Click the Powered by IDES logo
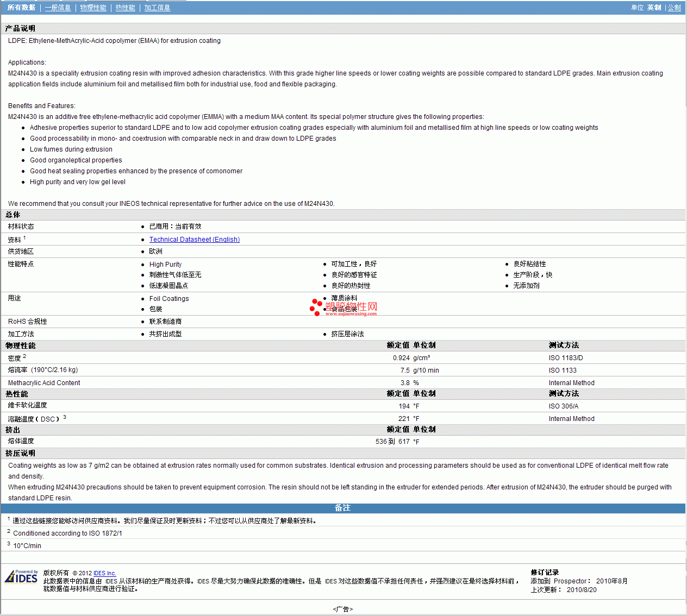 [x=21, y=576]
